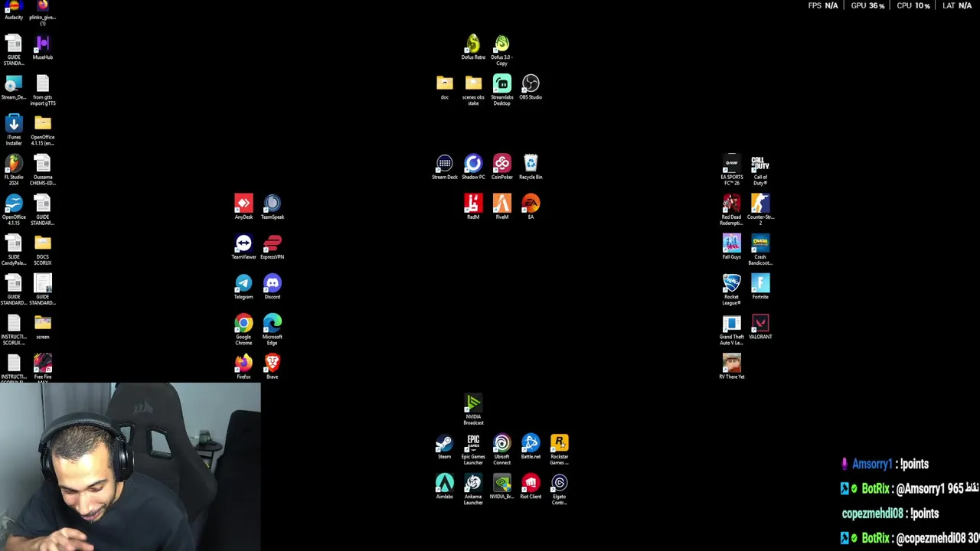Image resolution: width=980 pixels, height=551 pixels.
Task: Open the FL Studio 2024 shortcut
Action: click(x=14, y=171)
